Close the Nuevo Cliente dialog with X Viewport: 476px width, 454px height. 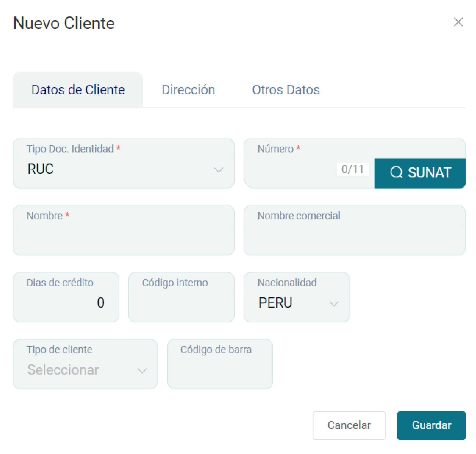click(x=458, y=22)
